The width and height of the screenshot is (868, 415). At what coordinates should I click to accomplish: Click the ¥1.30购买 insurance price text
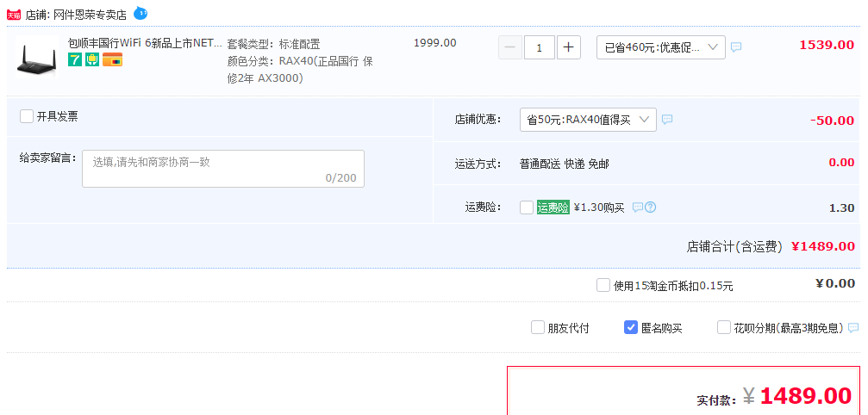coord(599,207)
